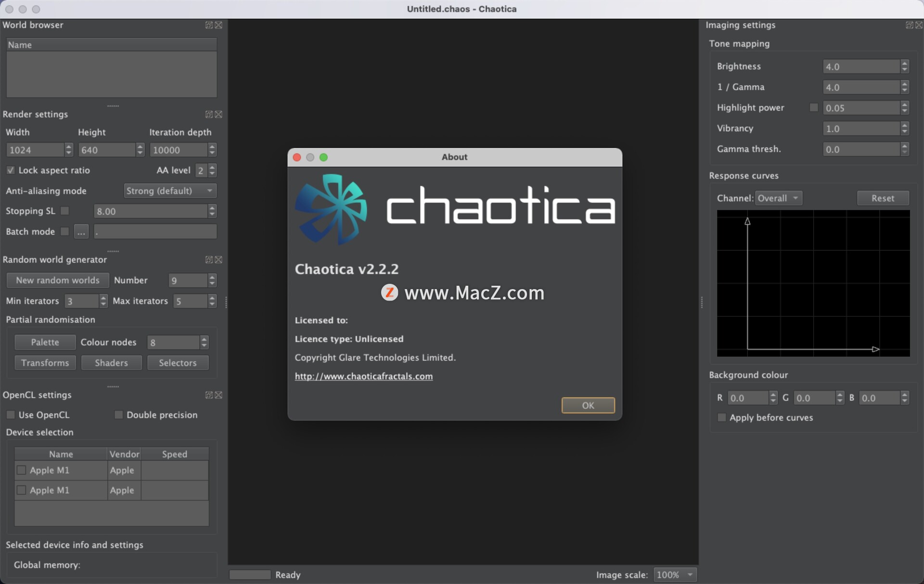The width and height of the screenshot is (924, 584).
Task: Reset the response curves
Action: [x=883, y=198]
